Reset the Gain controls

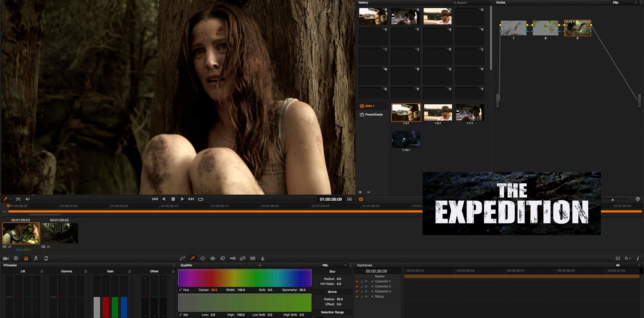pyautogui.click(x=129, y=271)
